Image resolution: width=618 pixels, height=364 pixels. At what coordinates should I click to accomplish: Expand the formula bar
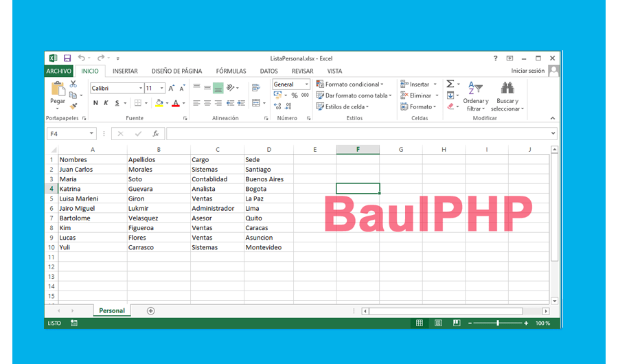553,133
